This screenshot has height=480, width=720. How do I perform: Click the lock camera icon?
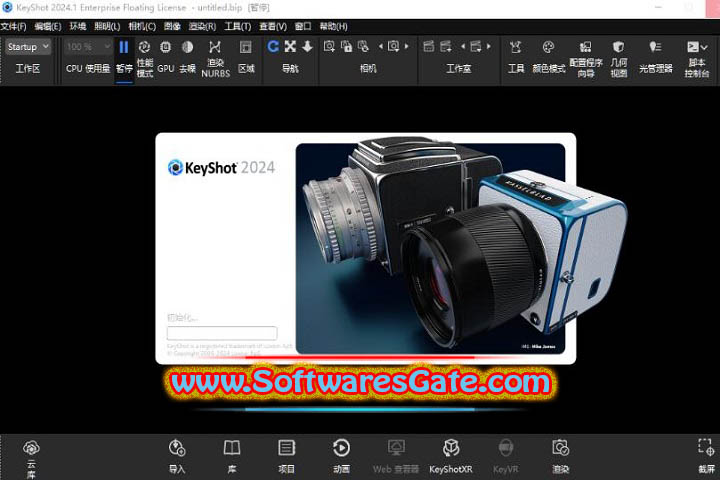coord(347,46)
